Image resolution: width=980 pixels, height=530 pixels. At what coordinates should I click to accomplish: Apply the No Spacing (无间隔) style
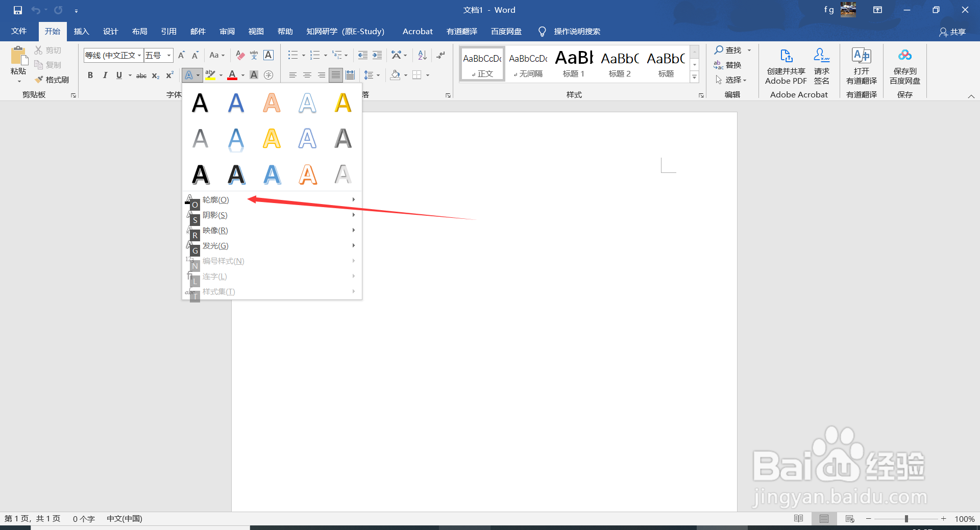coord(528,64)
